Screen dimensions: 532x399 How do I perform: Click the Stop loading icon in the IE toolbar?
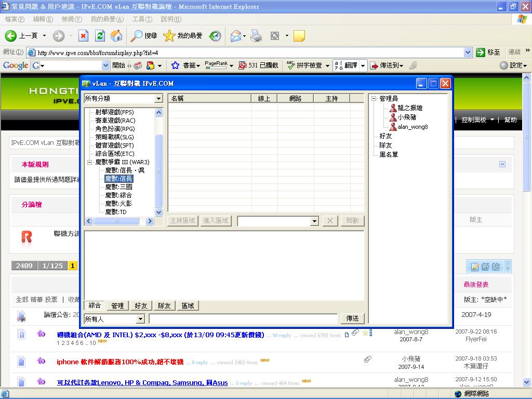85,36
